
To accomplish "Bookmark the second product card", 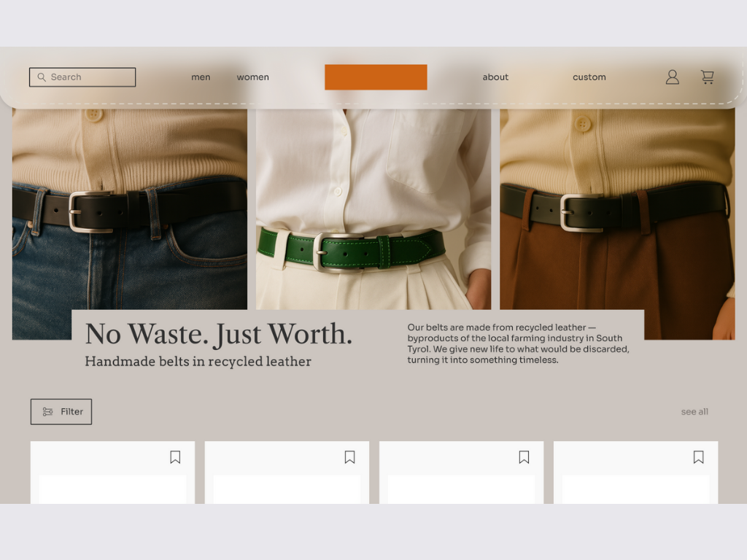I will coord(349,457).
